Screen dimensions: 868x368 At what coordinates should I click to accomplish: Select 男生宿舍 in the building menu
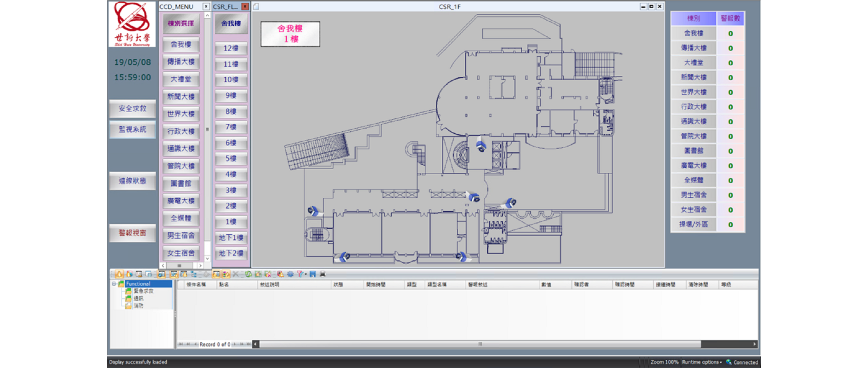pos(181,236)
